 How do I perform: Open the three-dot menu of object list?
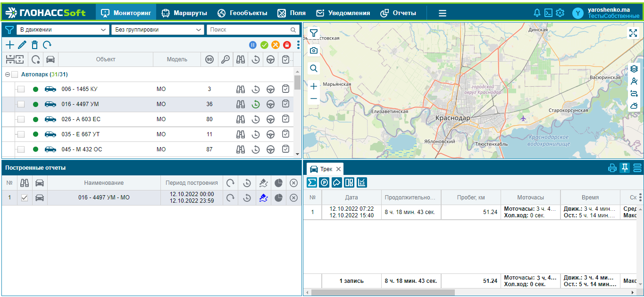[298, 45]
